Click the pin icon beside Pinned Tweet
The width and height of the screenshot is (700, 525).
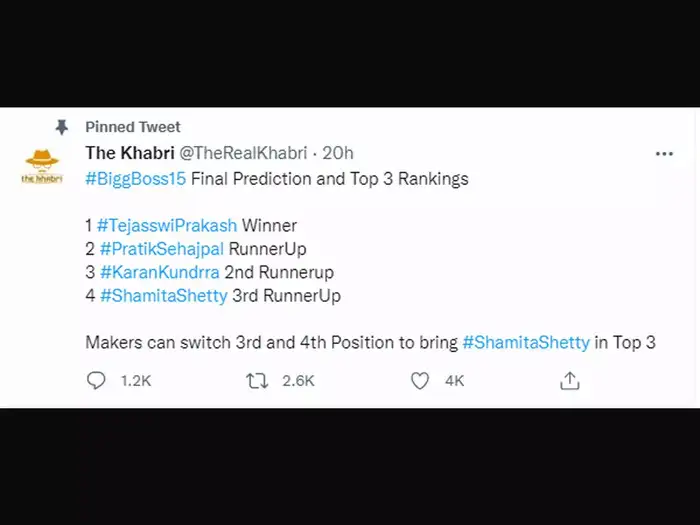pos(62,127)
